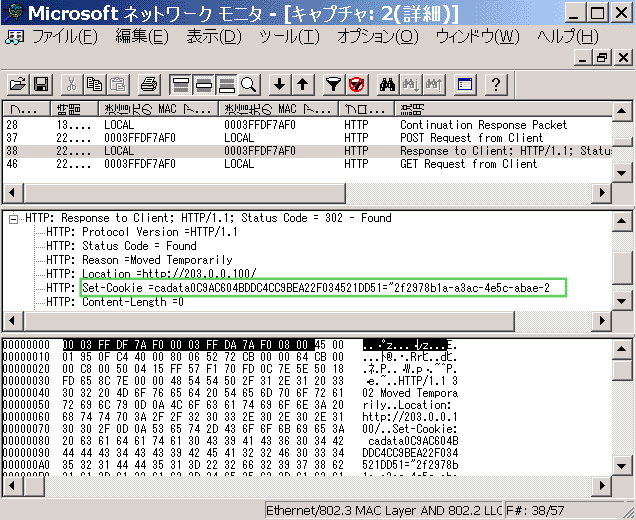Select the HTTP Set-Cookie =cadata line
Image resolution: width=636 pixels, height=520 pixels.
click(x=298, y=288)
